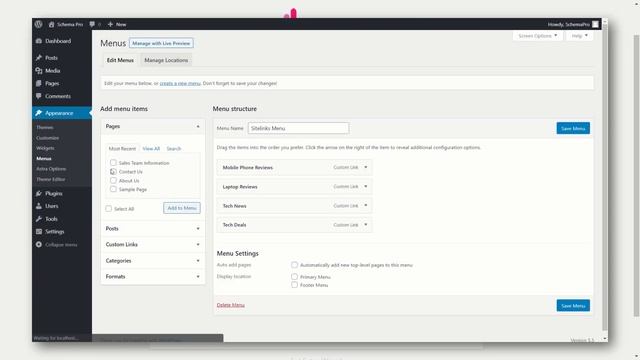The width and height of the screenshot is (640, 360).
Task: Check Footer Menu display location
Action: click(294, 285)
